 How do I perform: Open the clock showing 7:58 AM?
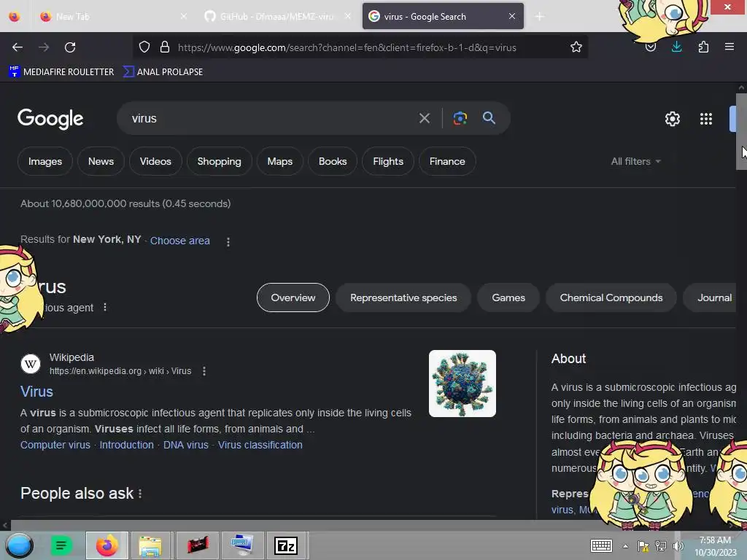point(716,546)
